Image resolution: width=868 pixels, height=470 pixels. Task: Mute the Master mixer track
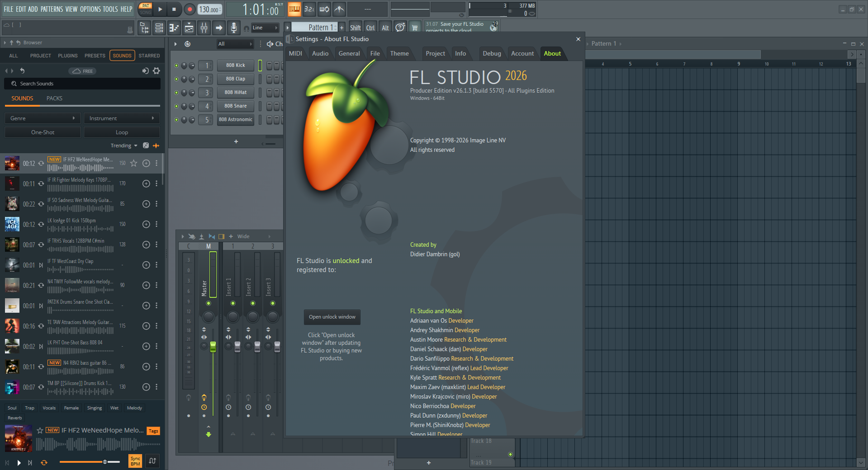[209, 303]
